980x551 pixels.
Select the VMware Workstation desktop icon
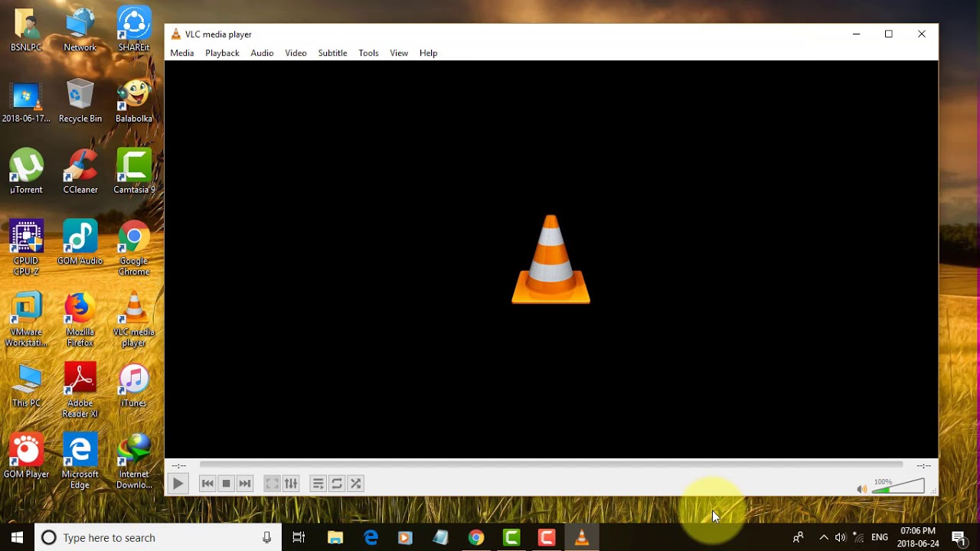pos(26,320)
